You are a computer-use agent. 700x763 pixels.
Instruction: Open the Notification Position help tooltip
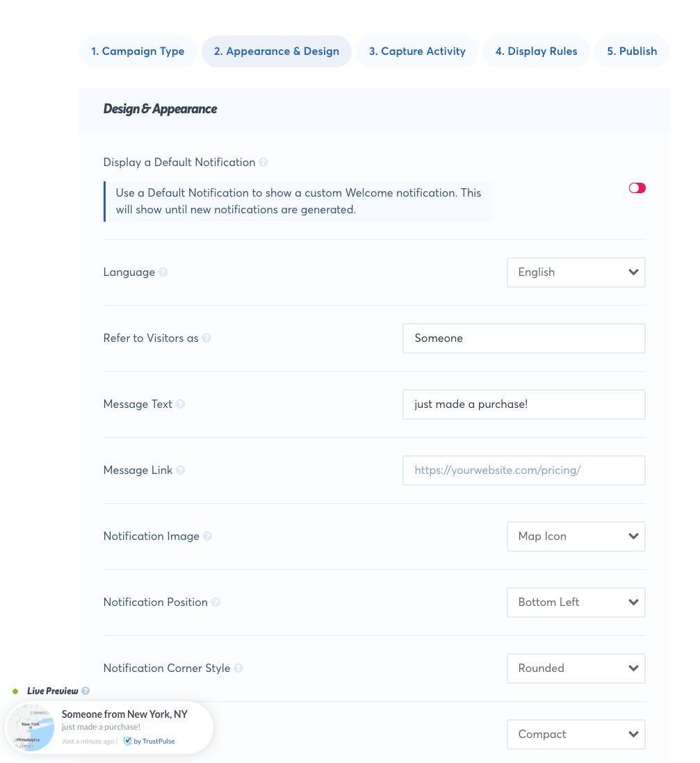click(215, 602)
